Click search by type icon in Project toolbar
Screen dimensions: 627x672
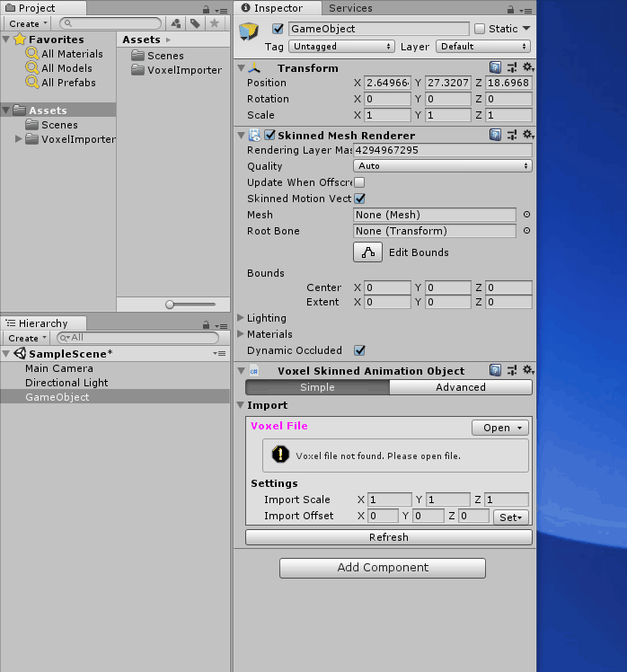[x=176, y=23]
